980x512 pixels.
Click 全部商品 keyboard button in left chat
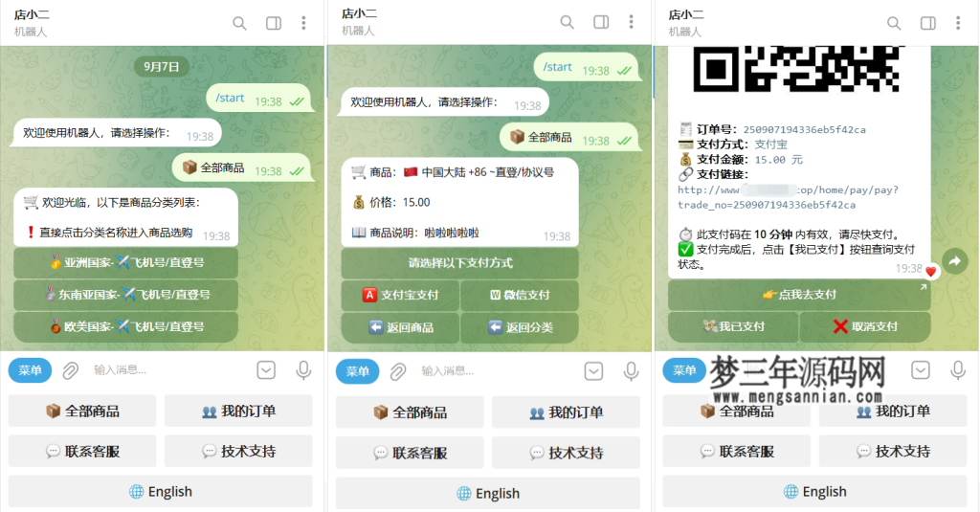point(82,412)
